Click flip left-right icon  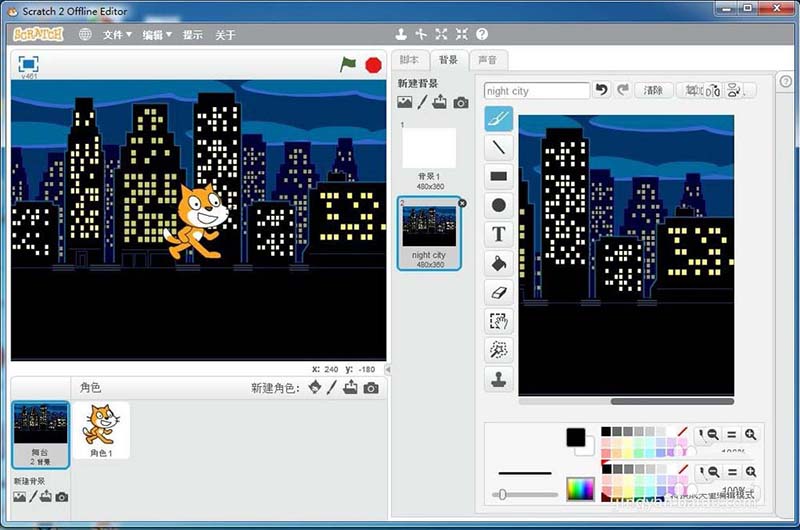[x=713, y=91]
